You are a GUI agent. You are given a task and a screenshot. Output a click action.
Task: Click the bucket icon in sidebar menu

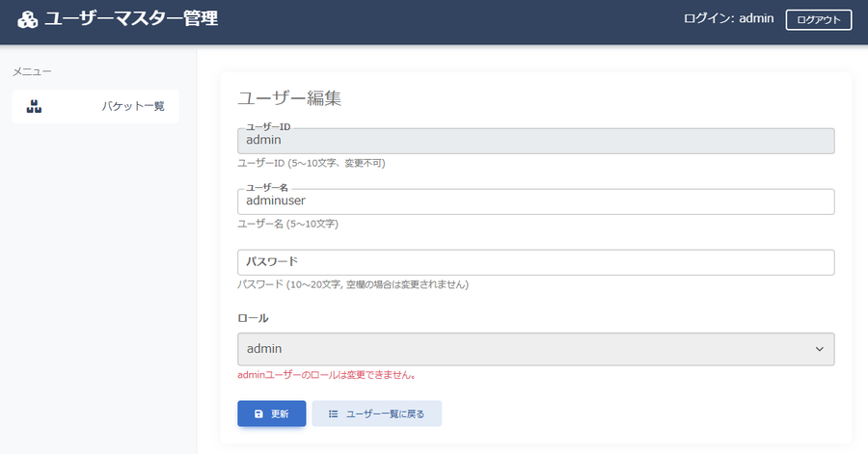(35, 106)
